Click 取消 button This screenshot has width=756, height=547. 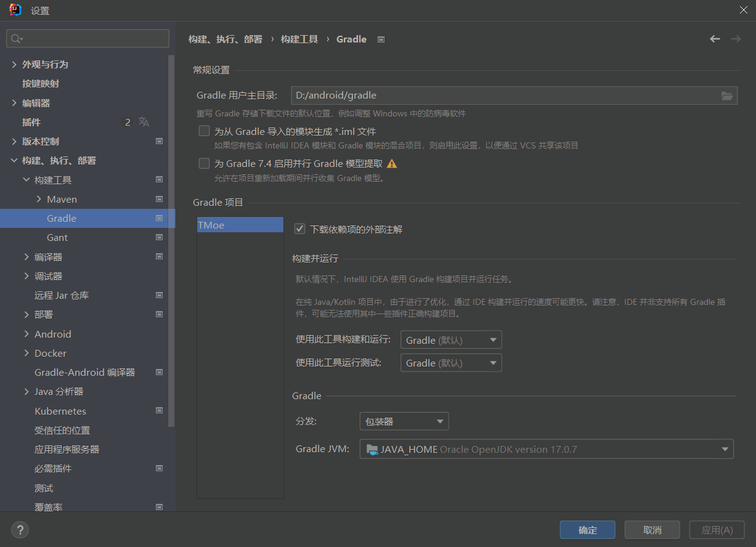point(652,530)
